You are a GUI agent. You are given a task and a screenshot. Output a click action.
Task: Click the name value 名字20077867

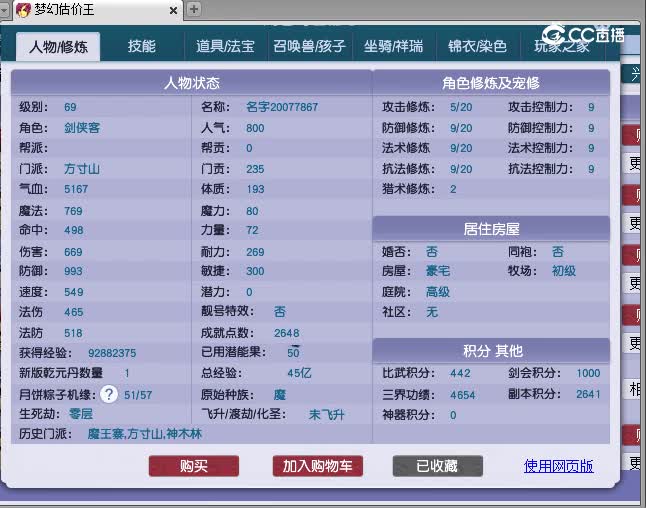point(282,107)
